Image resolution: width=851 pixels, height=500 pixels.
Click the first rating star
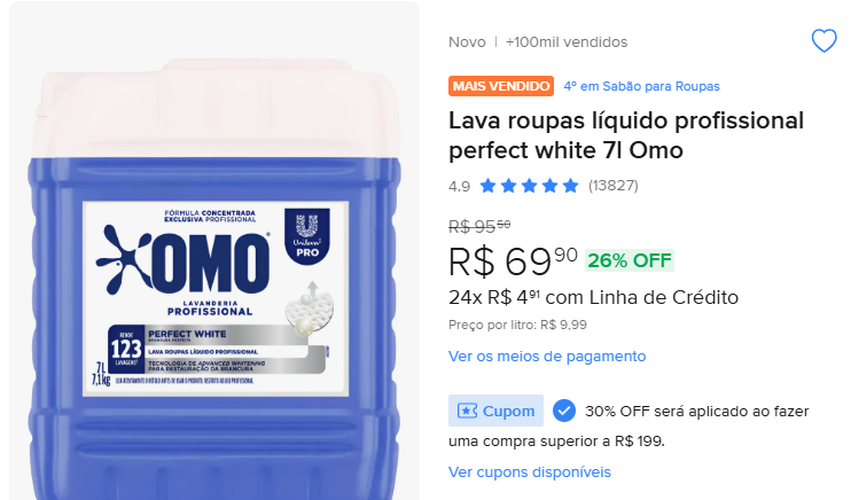coord(488,186)
